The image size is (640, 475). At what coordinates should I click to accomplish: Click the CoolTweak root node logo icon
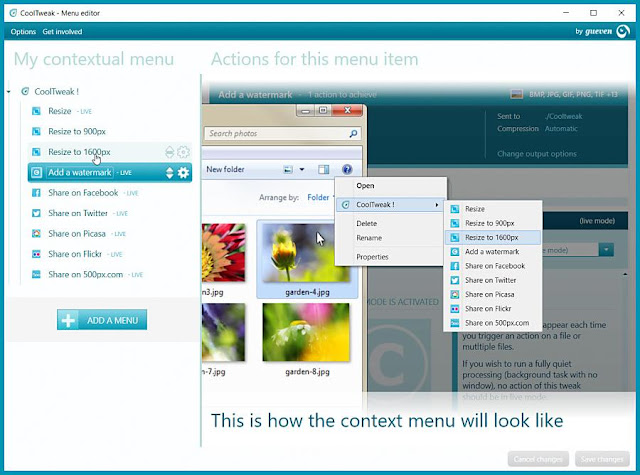coord(25,91)
